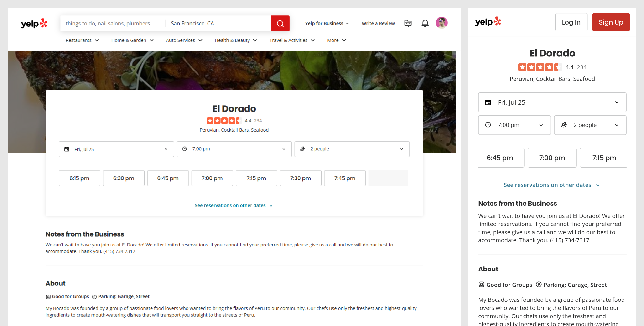Viewport: 644px width, 326px height.
Task: Open desktop 7:00 pm time dropdown
Action: [x=234, y=149]
